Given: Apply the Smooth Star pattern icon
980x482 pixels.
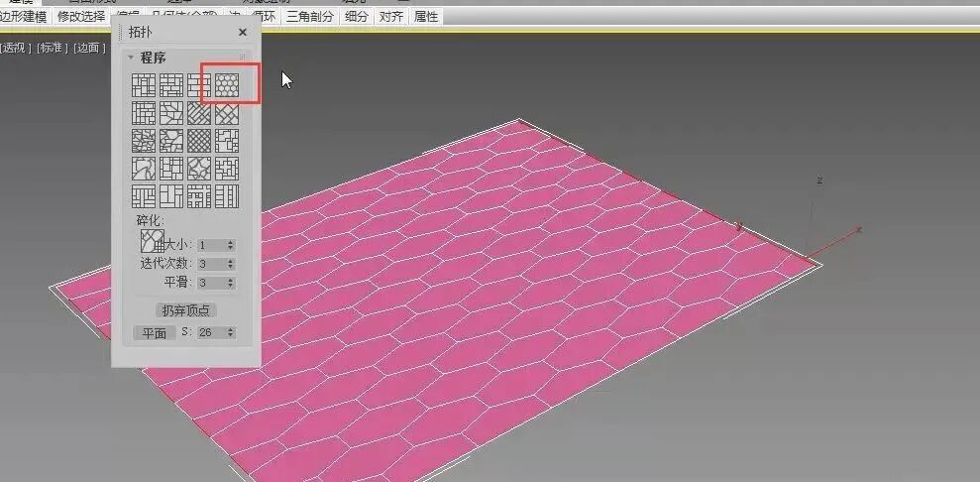Looking at the screenshot, I should point(199,169).
